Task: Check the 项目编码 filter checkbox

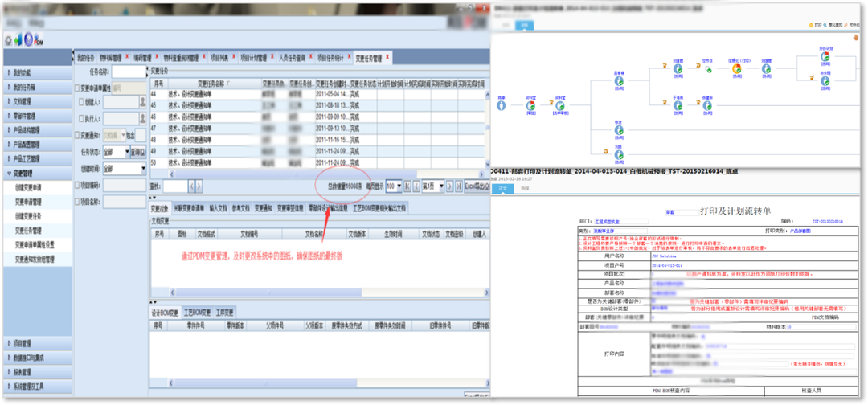Action: [76, 185]
